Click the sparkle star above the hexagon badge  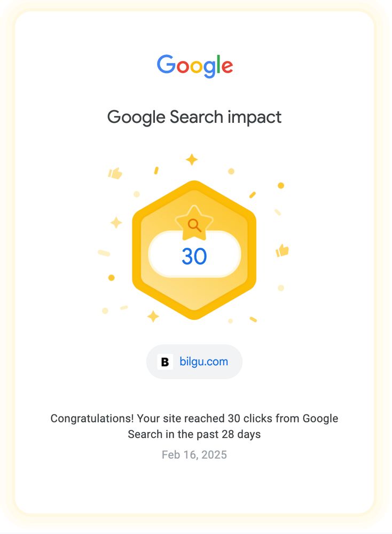pos(192,159)
